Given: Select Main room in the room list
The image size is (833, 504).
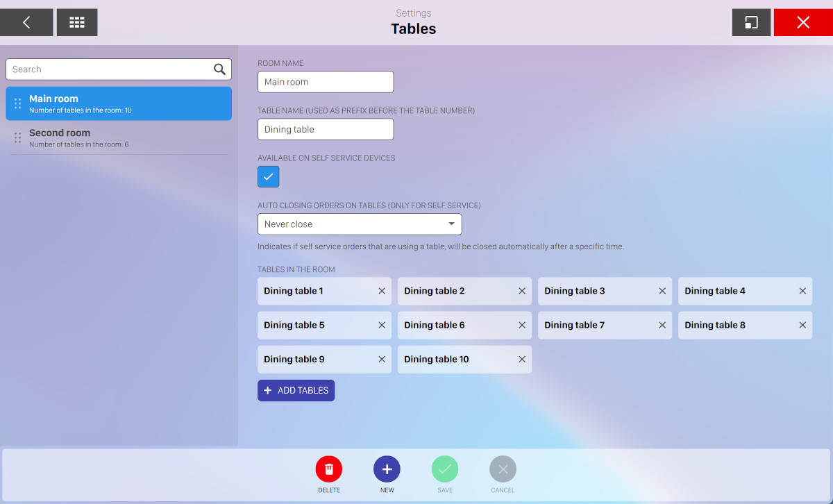Looking at the screenshot, I should pyautogui.click(x=118, y=103).
